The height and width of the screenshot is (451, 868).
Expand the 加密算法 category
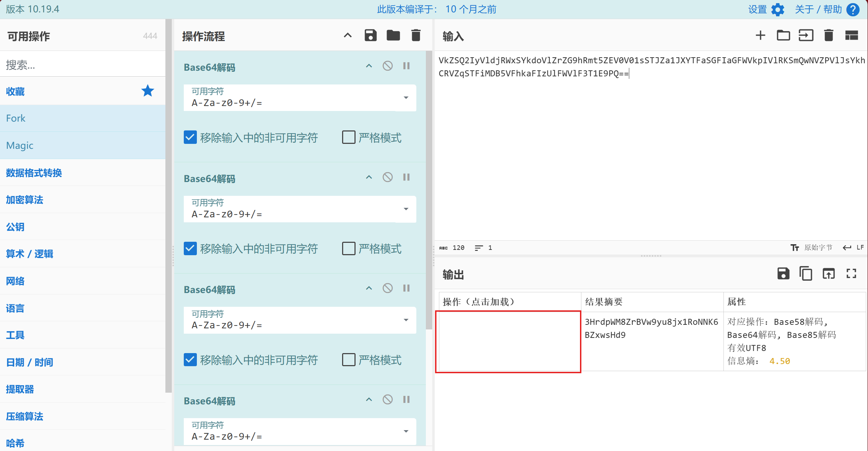[x=25, y=200]
